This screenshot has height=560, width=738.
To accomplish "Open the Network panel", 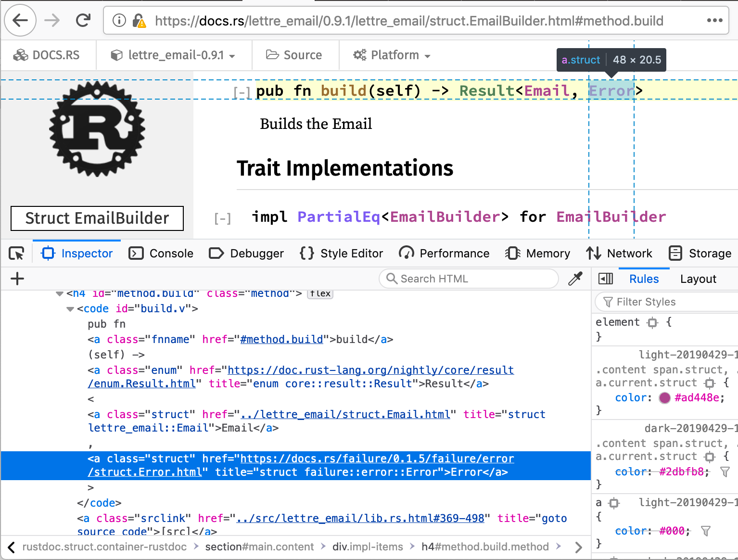I will [x=620, y=253].
